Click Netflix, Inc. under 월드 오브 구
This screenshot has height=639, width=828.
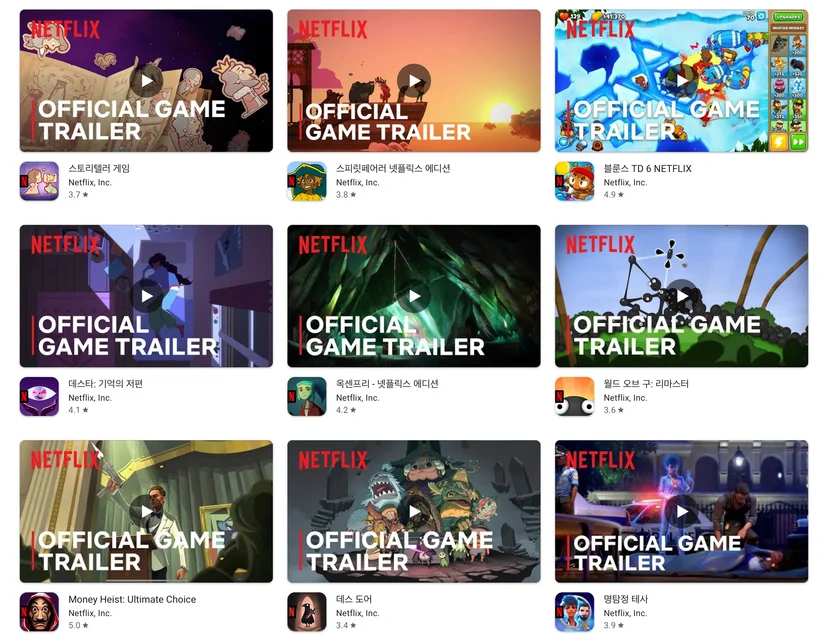(625, 398)
